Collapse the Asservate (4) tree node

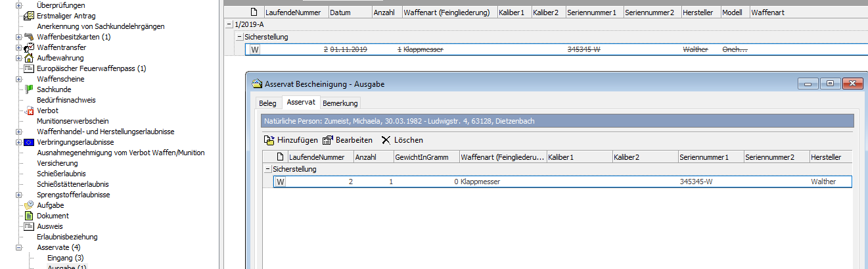click(18, 247)
